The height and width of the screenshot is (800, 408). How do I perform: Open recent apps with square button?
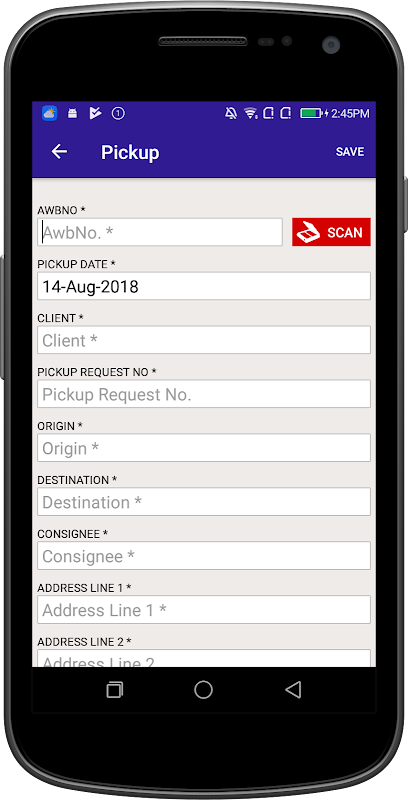[x=115, y=690]
